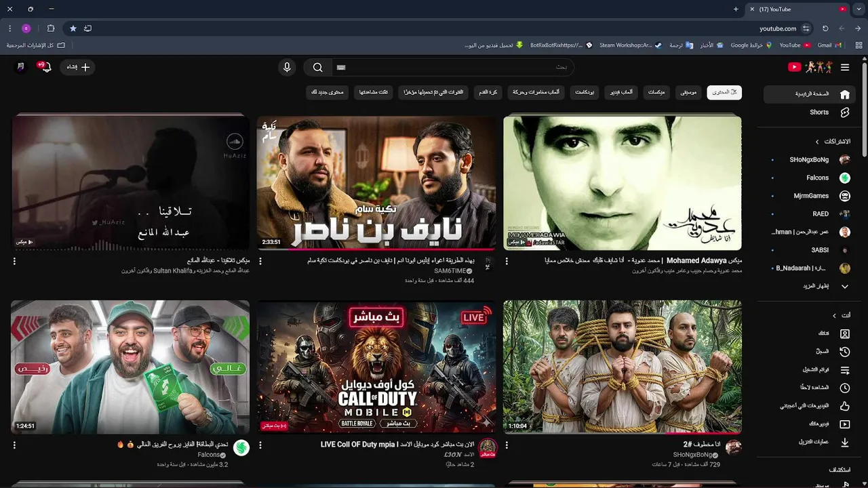Open the notifications bell
The image size is (868, 488).
45,67
